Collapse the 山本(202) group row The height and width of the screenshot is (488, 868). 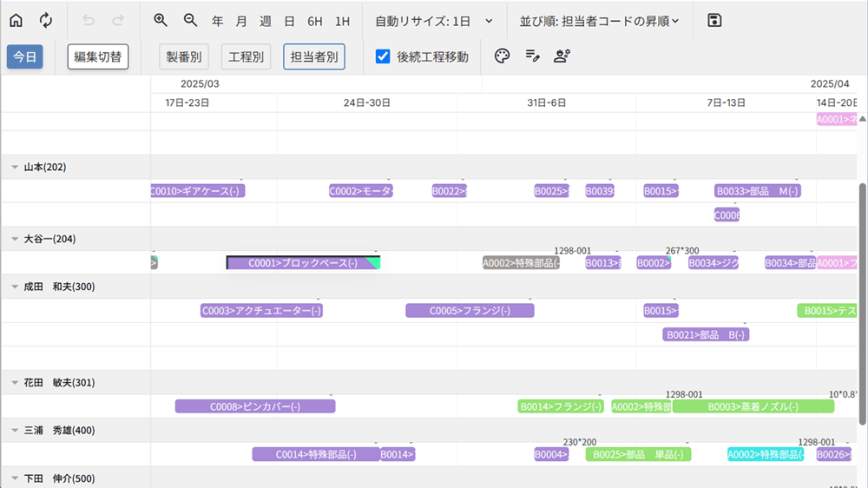tap(15, 167)
